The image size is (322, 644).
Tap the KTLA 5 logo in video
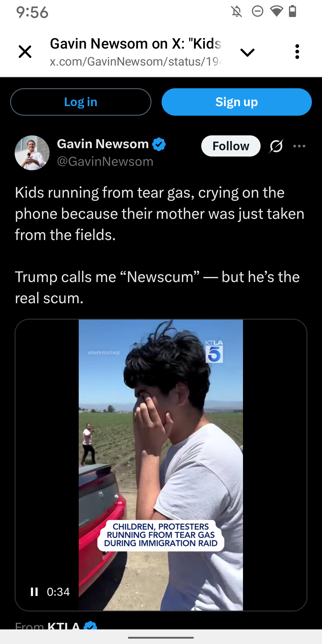pyautogui.click(x=214, y=352)
